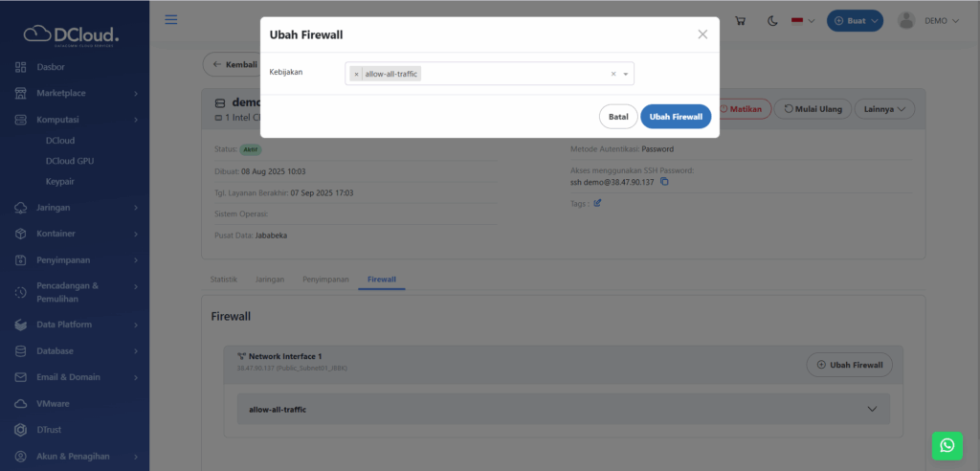980x471 pixels.
Task: Click Batal to cancel the dialog
Action: coord(618,117)
